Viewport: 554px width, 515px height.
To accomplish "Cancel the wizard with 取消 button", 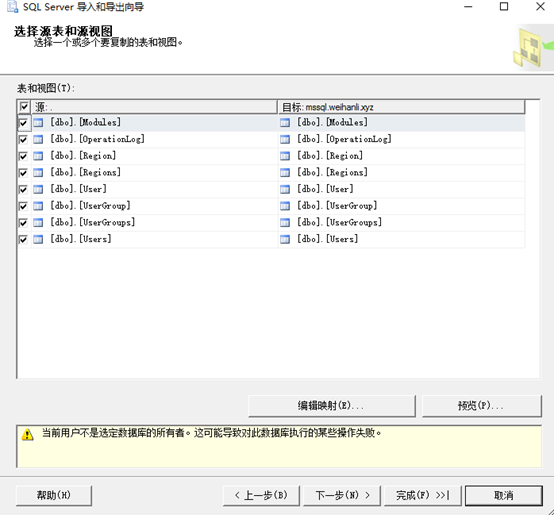I will [x=503, y=495].
